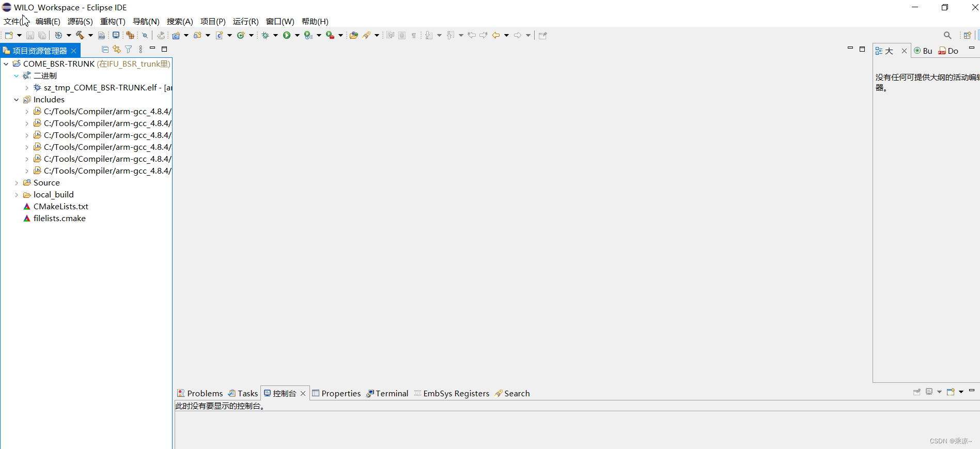Screen dimensions: 980x449
Task: Click the New wizard icon in the toolbar
Action: click(9, 35)
